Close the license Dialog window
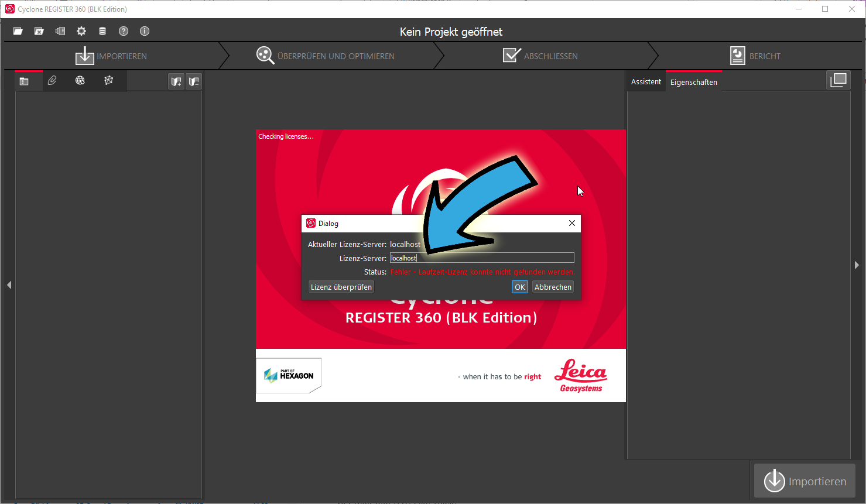Screen dimensions: 866x504 pos(572,223)
